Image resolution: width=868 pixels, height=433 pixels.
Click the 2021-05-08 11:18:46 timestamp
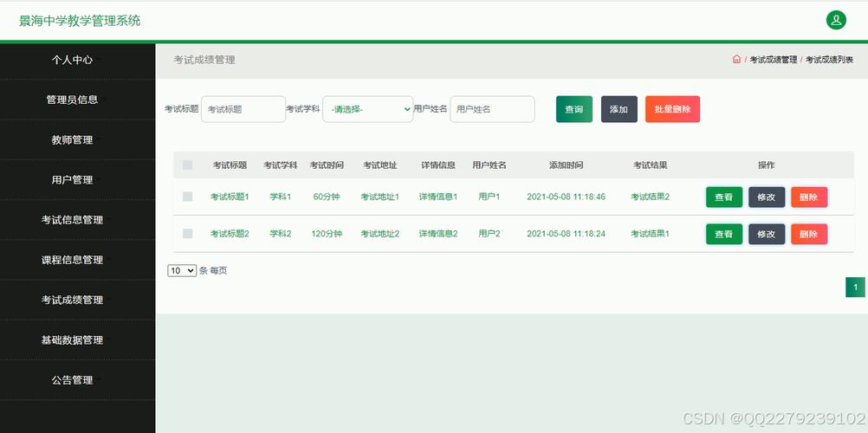coord(566,197)
